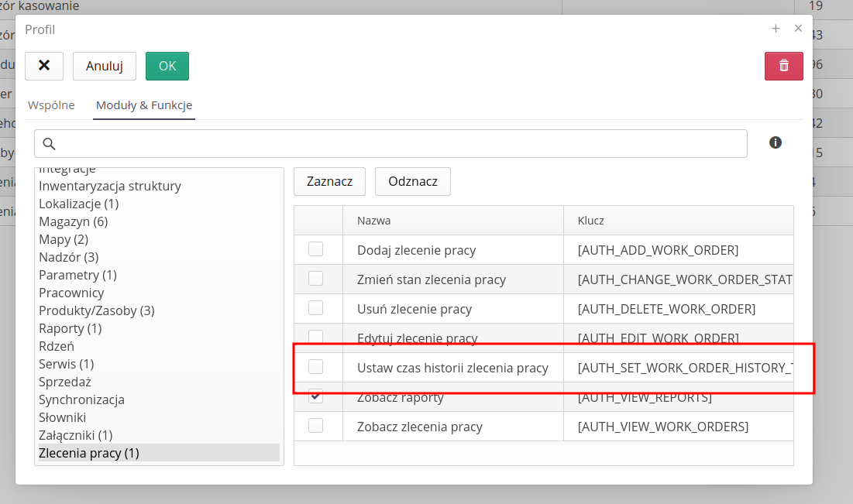Switch to the Wspólne tab
This screenshot has width=853, height=504.
pos(51,105)
